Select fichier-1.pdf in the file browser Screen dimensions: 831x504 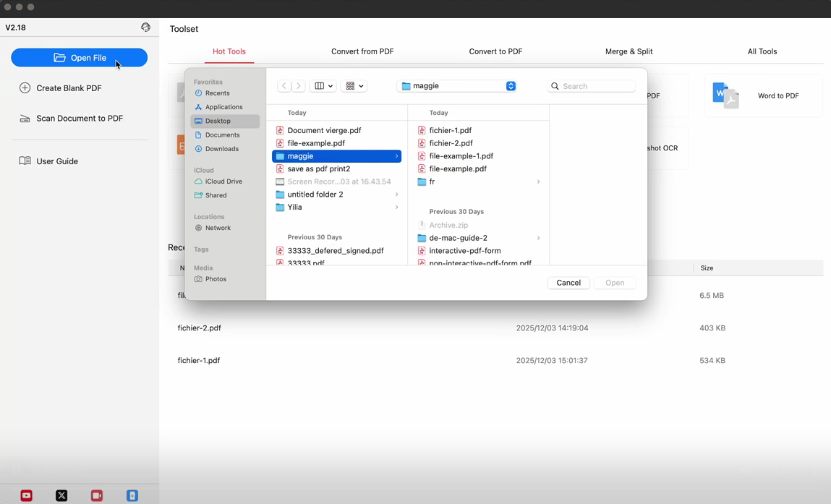(x=450, y=131)
